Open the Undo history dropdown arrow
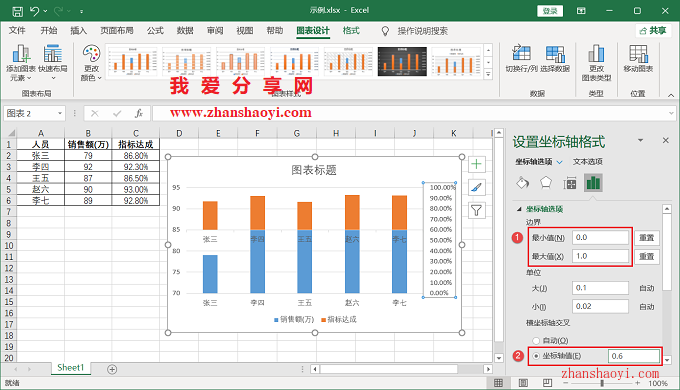This screenshot has height=390, width=680. click(45, 11)
